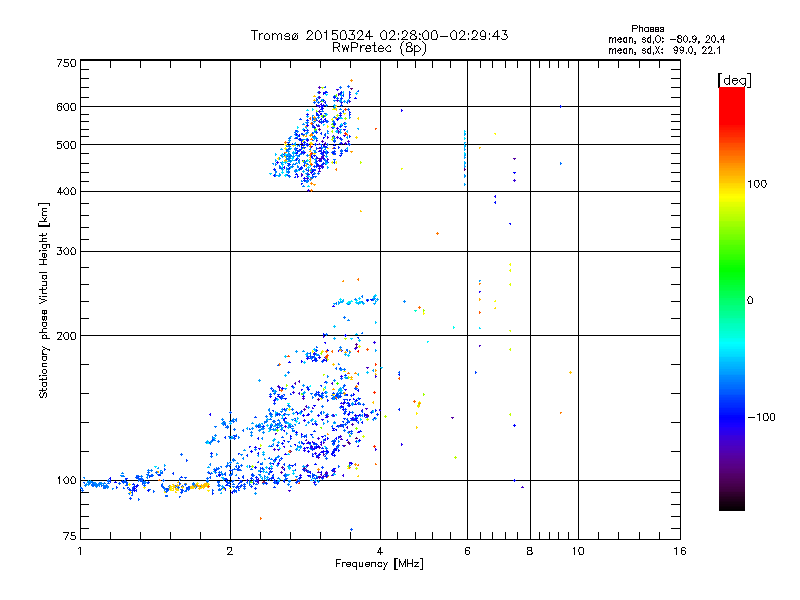Click the y-axis tick label '300'
800x600 pixels.
[x=66, y=252]
